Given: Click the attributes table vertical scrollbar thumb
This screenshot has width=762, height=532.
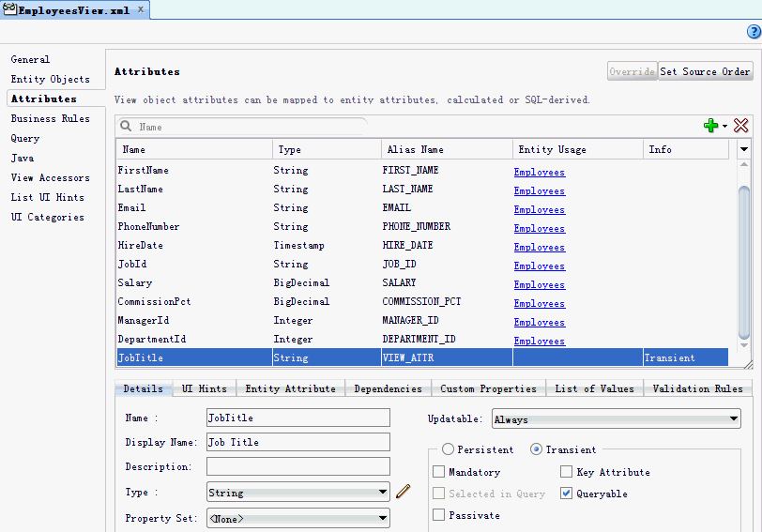Looking at the screenshot, I should click(x=743, y=263).
